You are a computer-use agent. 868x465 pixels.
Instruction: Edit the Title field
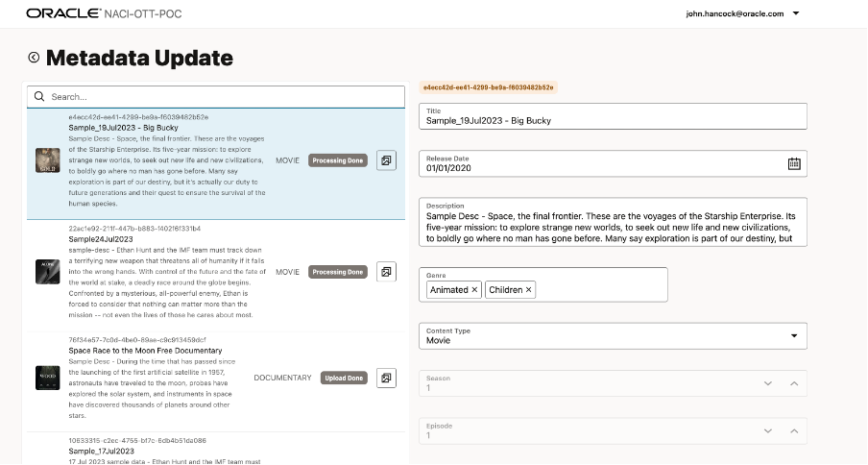(613, 116)
